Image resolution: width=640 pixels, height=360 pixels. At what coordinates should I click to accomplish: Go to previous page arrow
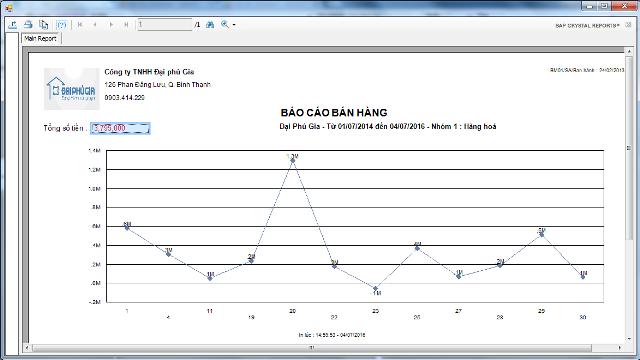point(95,25)
